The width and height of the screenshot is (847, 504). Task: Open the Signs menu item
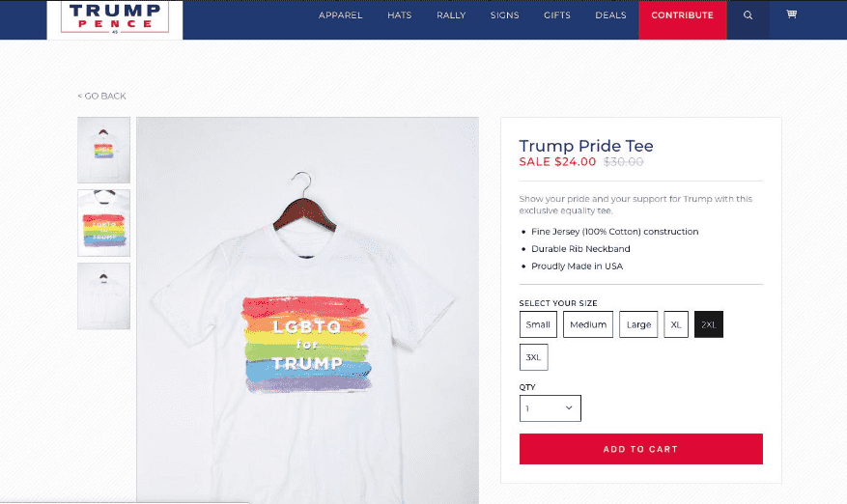tap(504, 15)
